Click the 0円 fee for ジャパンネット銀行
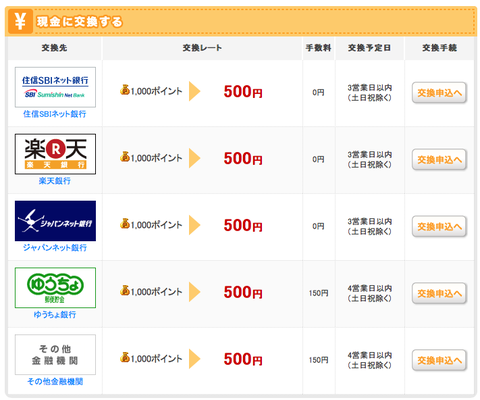The height and width of the screenshot is (400, 480). 318,226
